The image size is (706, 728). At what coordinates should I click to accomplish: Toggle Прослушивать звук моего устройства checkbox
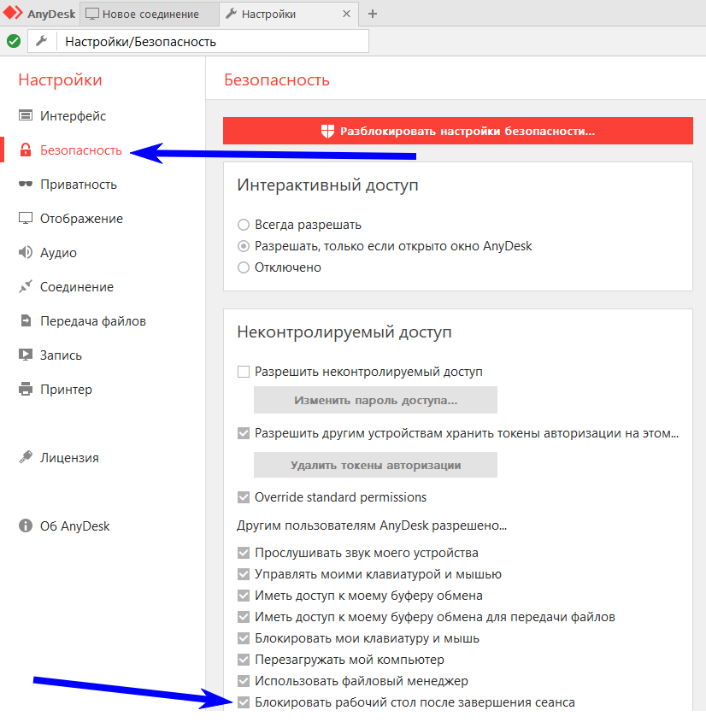coord(244,553)
